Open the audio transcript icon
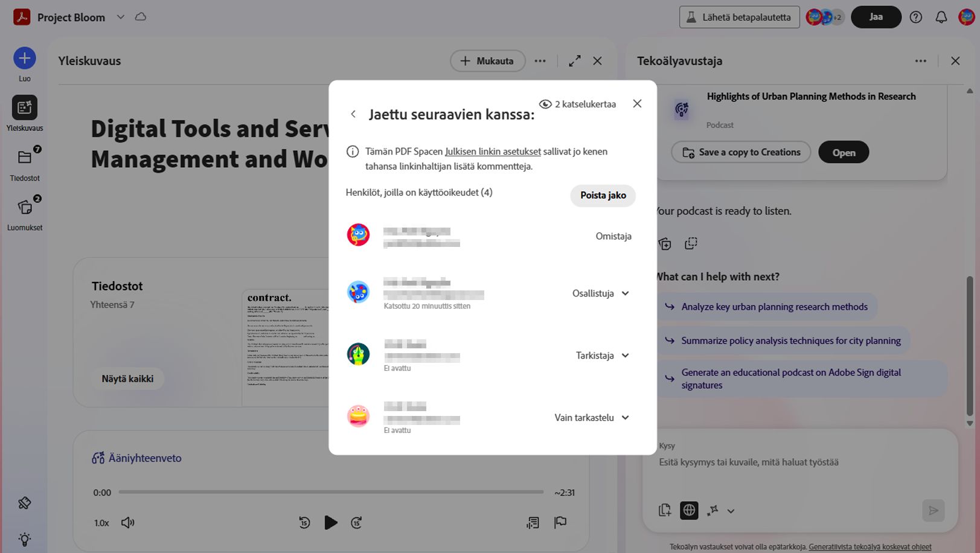 (x=533, y=523)
